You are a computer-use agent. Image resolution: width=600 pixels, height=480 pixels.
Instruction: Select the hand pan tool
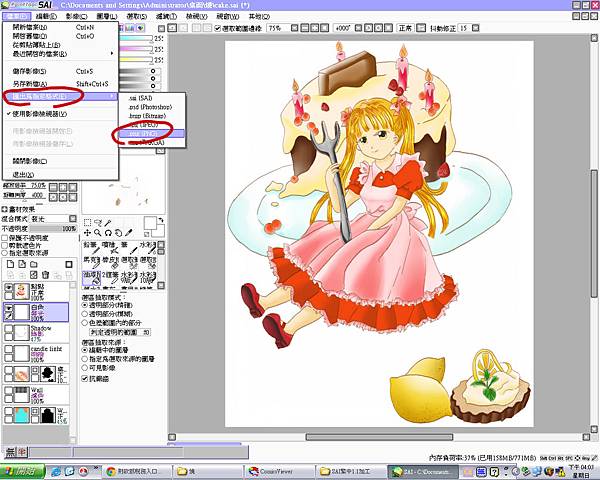[x=118, y=232]
